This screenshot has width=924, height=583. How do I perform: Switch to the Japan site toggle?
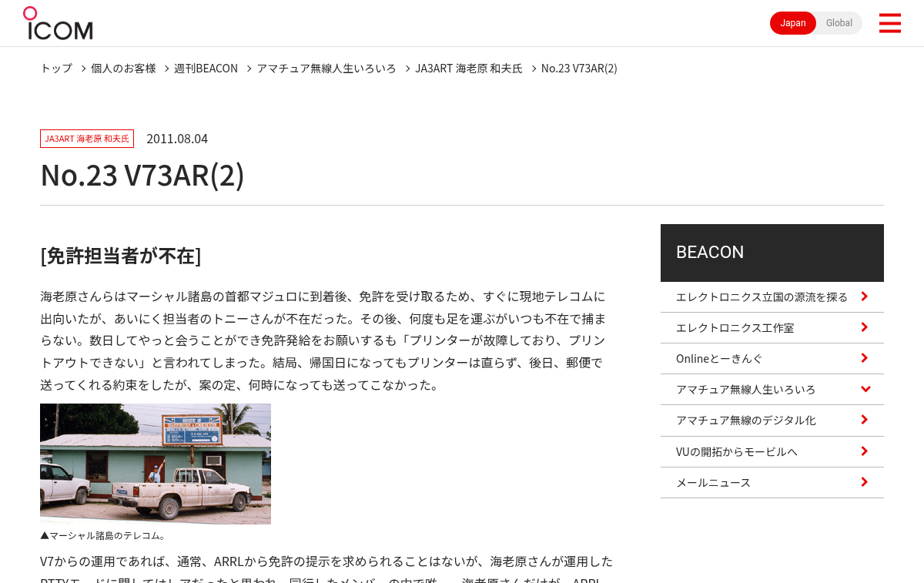point(793,23)
